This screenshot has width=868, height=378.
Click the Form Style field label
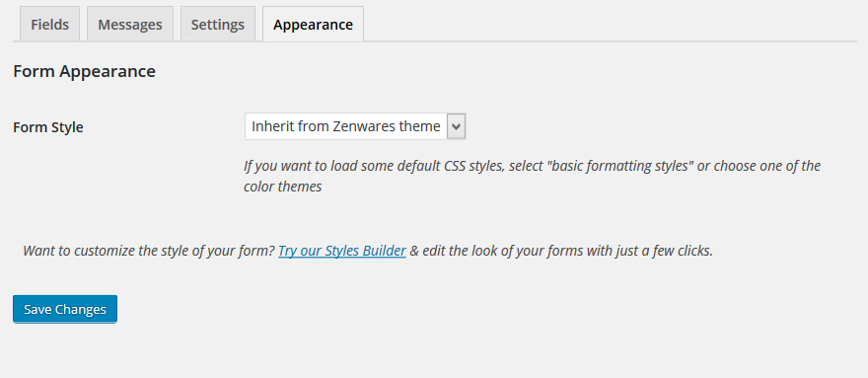pos(48,127)
